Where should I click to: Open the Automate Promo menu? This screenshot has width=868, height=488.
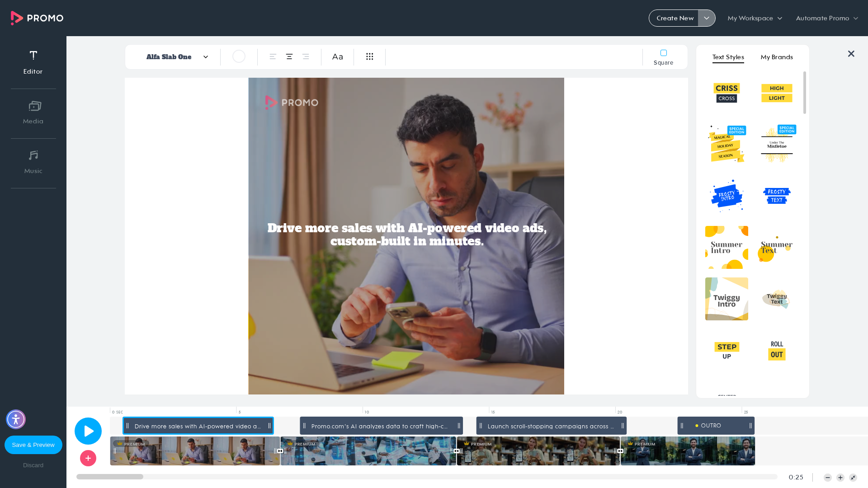827,18
